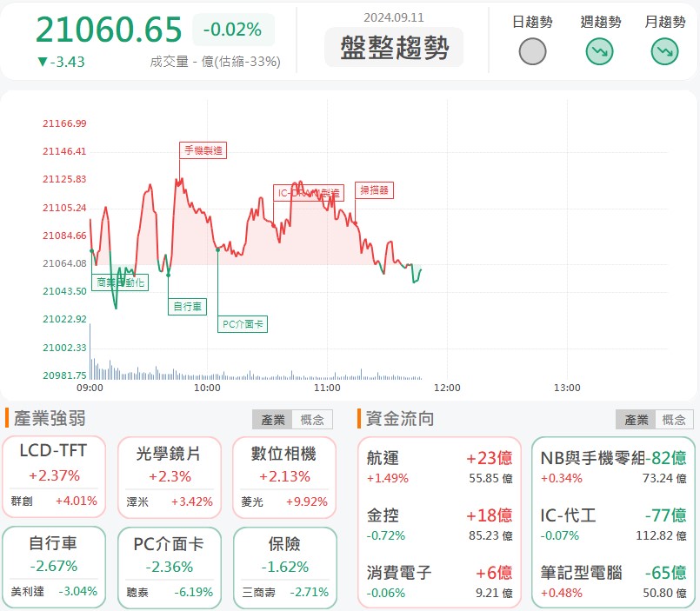Click the 產業強弱 section heading
The image size is (700, 611).
pyautogui.click(x=50, y=419)
